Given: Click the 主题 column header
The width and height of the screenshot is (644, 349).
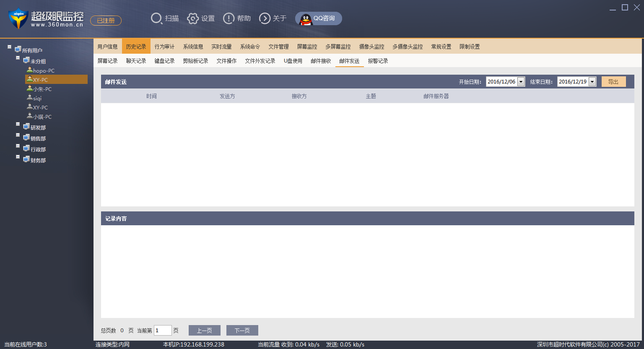Looking at the screenshot, I should coord(371,96).
